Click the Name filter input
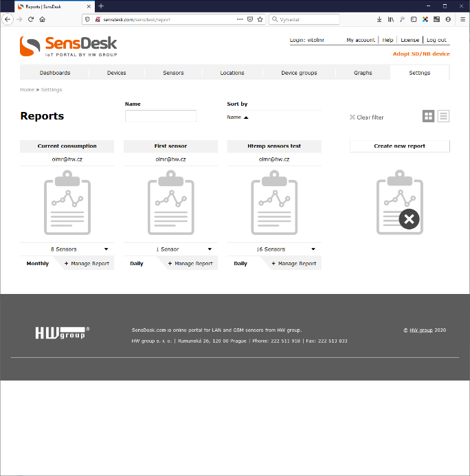Screen dimensions: 470x476 [161, 116]
